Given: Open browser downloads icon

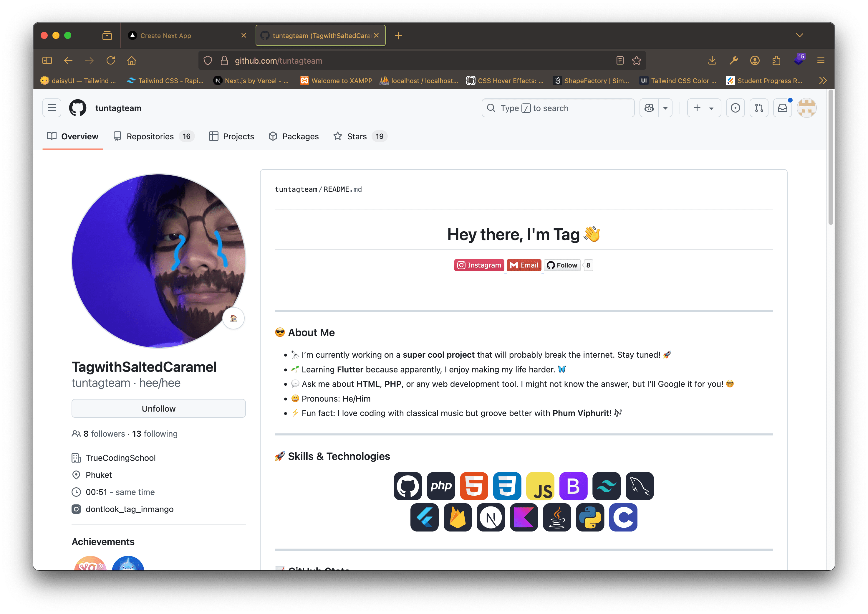Looking at the screenshot, I should click(x=712, y=60).
